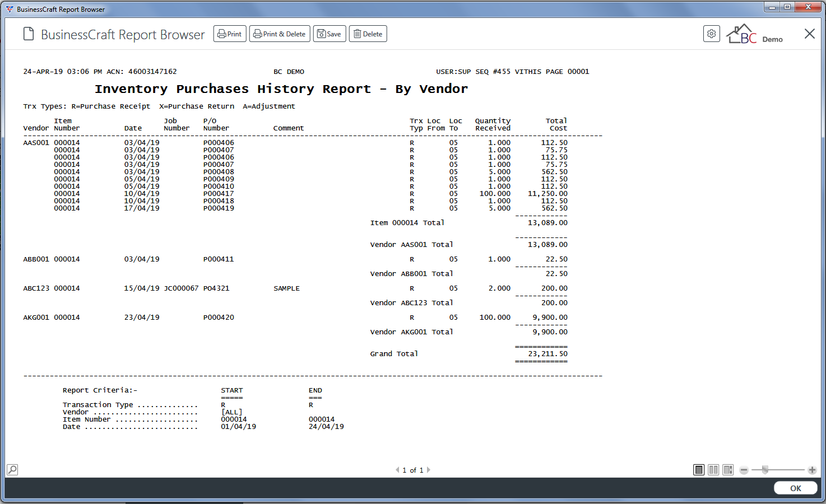The image size is (826, 504).
Task: Click the USER:SUP SEQ #455 header text
Action: pos(474,72)
